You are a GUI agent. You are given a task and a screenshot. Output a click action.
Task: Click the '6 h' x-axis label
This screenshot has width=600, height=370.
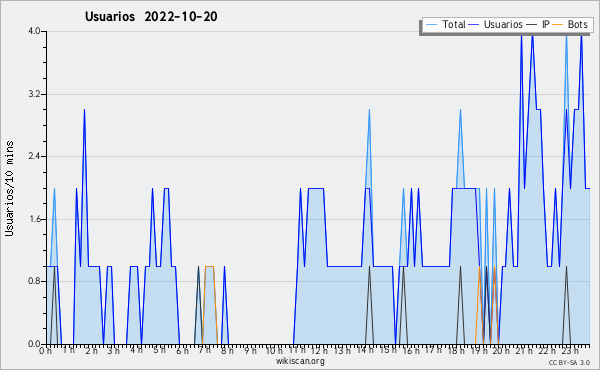coord(182,351)
